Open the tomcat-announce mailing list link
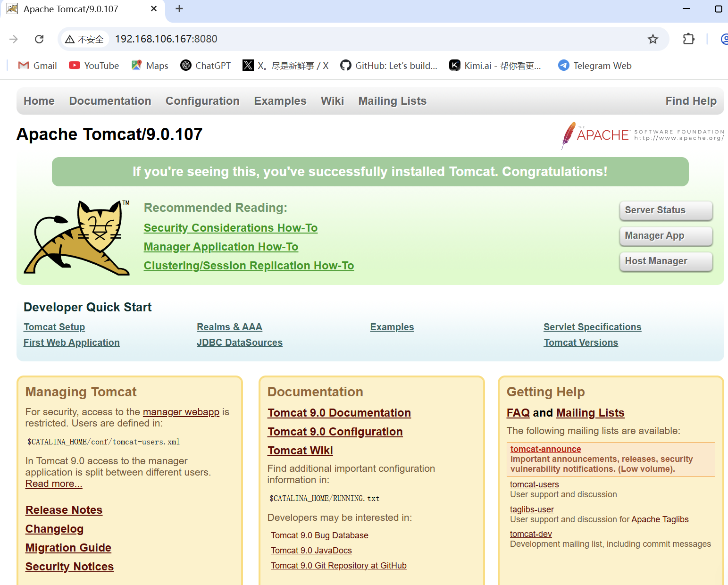Image resolution: width=728 pixels, height=585 pixels. coord(545,449)
